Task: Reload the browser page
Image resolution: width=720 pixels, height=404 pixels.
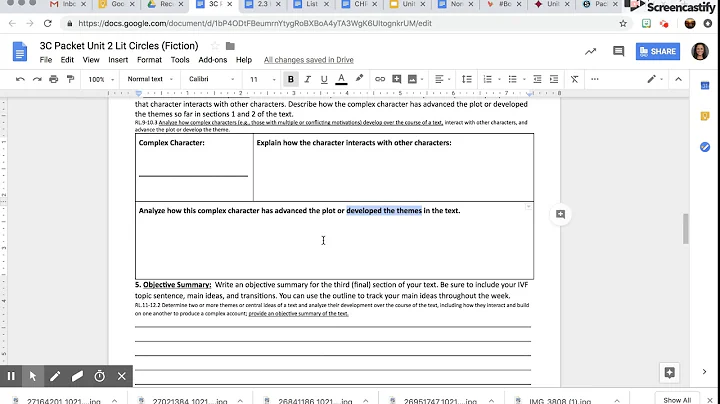Action: [48, 23]
